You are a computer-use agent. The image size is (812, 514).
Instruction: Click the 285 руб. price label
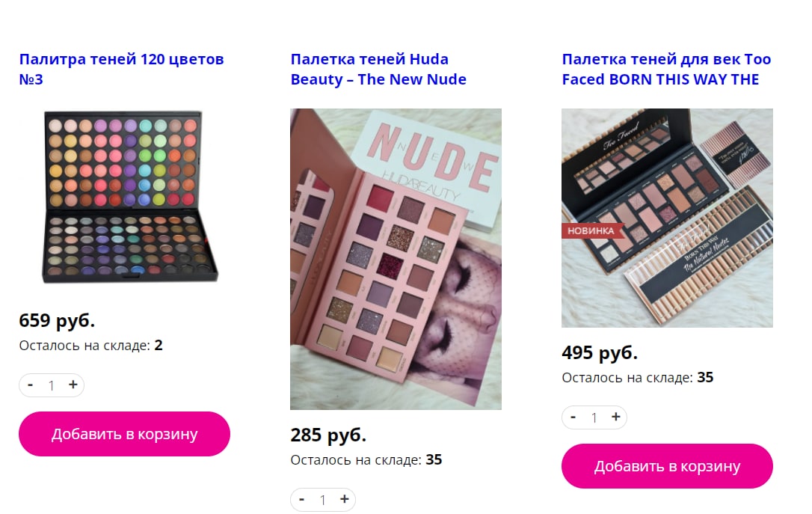(x=328, y=435)
